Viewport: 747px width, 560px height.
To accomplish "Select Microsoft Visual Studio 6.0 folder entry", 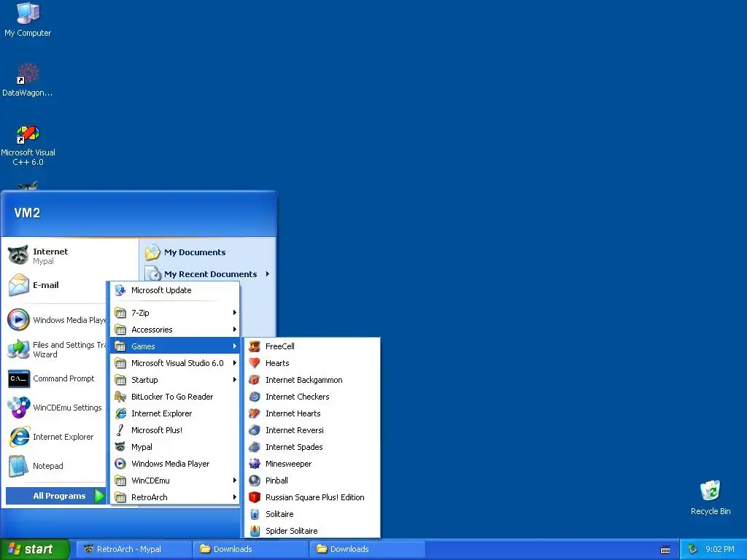I will click(175, 363).
